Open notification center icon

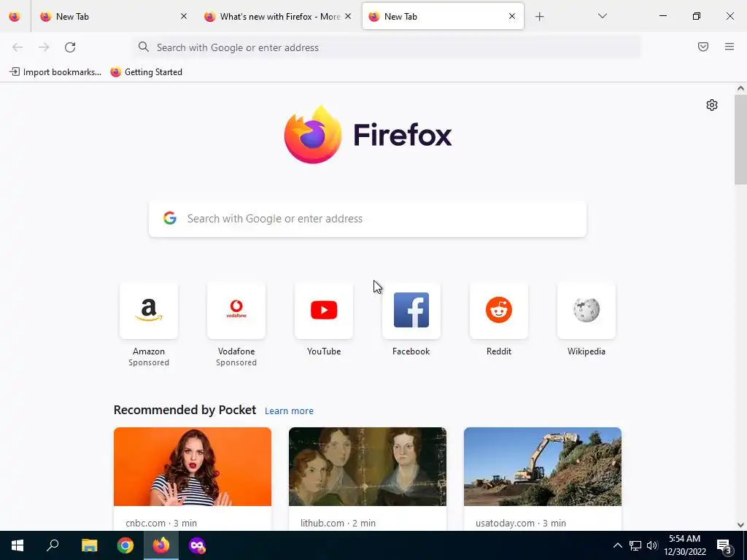tap(724, 546)
